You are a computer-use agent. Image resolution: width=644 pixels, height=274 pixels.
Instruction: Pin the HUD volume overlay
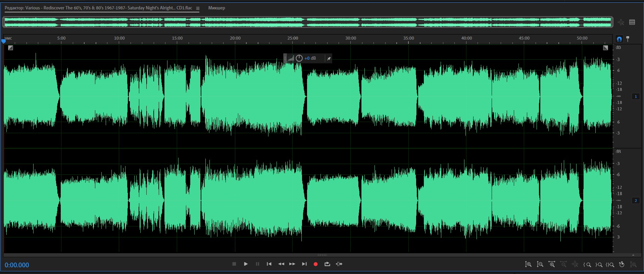tap(329, 59)
